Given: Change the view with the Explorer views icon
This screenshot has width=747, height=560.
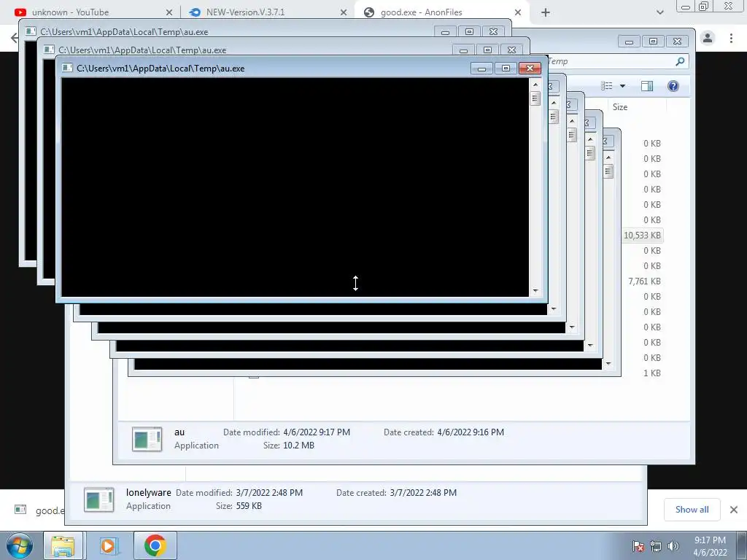Looking at the screenshot, I should [606, 86].
